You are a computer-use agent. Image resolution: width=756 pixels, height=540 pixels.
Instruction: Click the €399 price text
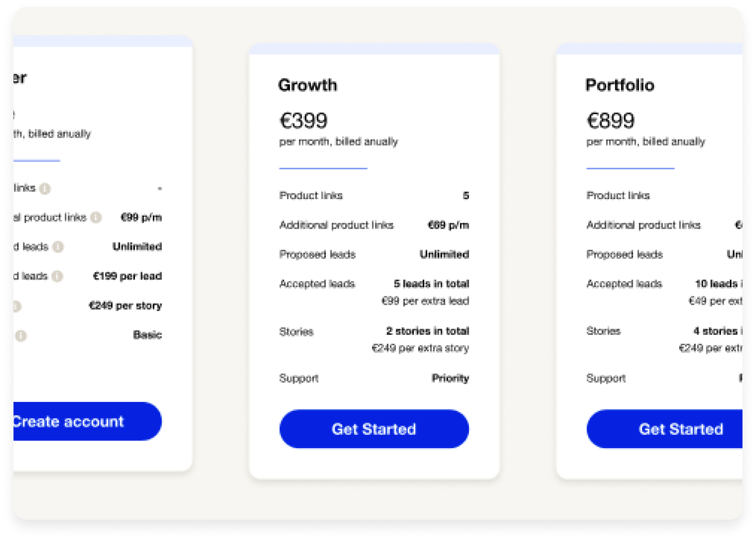[303, 120]
